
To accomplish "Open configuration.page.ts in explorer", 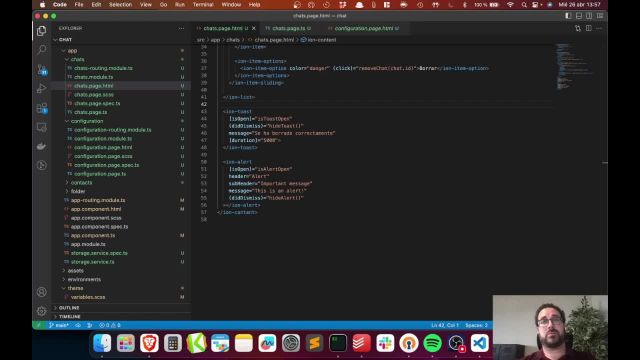I will (100, 173).
